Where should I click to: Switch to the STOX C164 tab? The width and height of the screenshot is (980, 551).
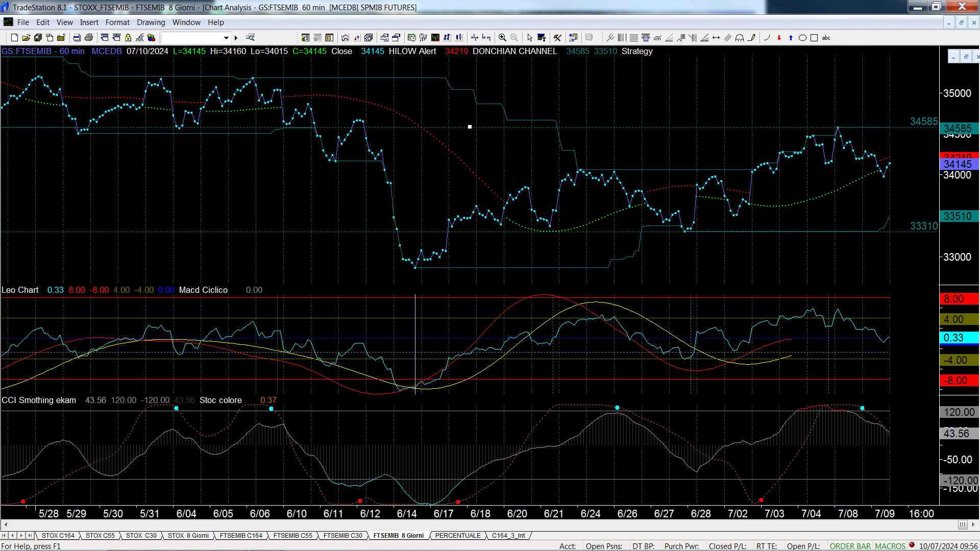tap(58, 536)
